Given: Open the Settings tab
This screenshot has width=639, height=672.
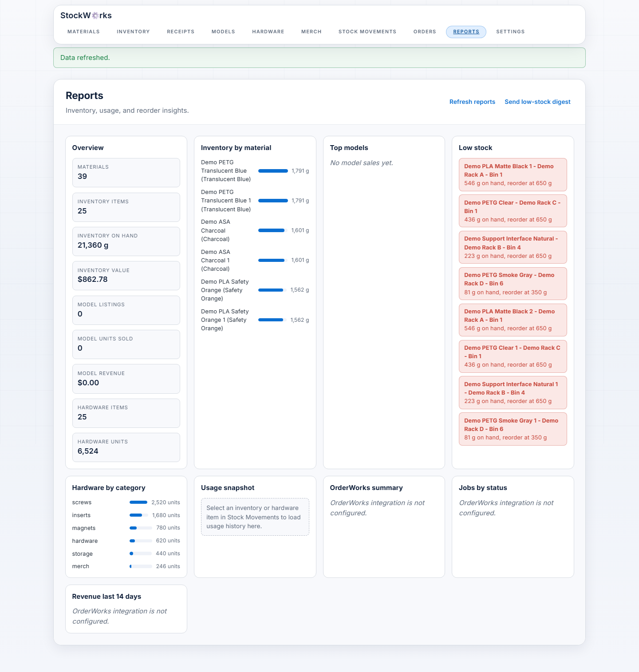Looking at the screenshot, I should coord(510,32).
